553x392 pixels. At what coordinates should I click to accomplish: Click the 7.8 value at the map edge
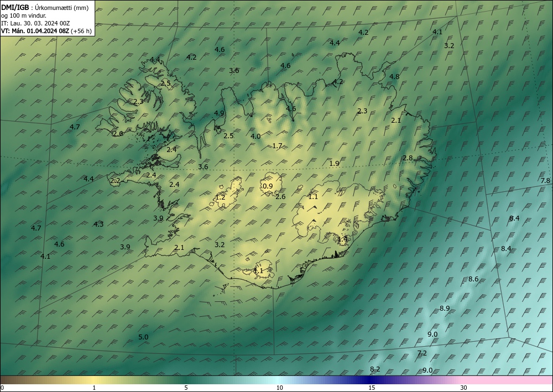click(545, 180)
